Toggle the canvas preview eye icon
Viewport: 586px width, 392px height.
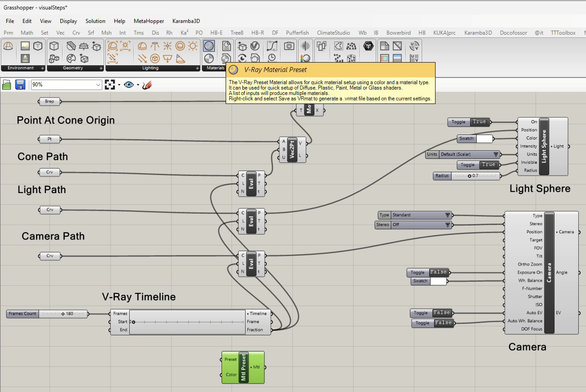click(x=129, y=85)
